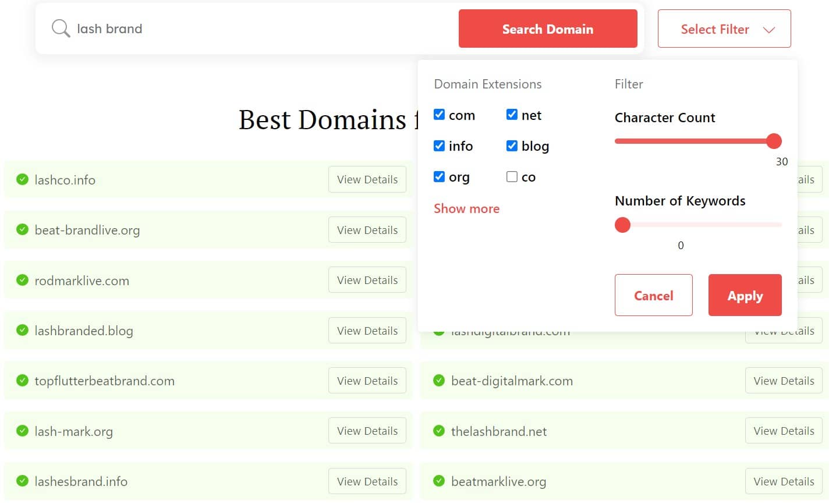Select the topflutterbeatbrand.com domain name
This screenshot has height=504, width=836.
(x=104, y=381)
